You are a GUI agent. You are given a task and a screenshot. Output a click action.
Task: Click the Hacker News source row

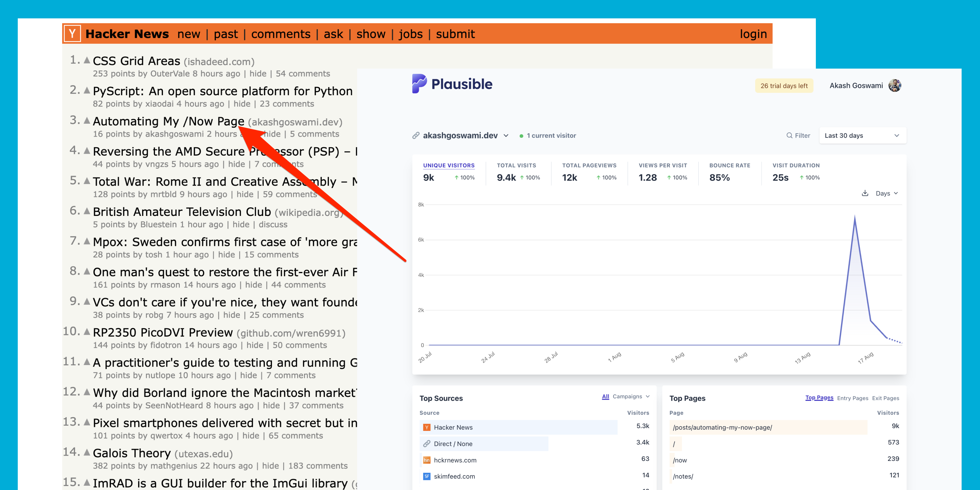click(534, 427)
